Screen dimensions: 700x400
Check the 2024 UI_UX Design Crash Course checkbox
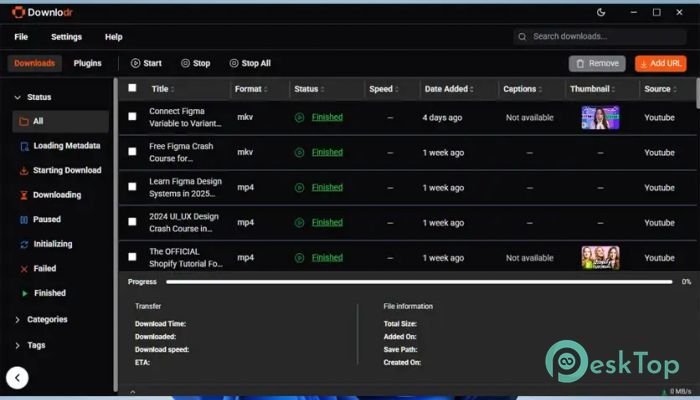point(132,222)
